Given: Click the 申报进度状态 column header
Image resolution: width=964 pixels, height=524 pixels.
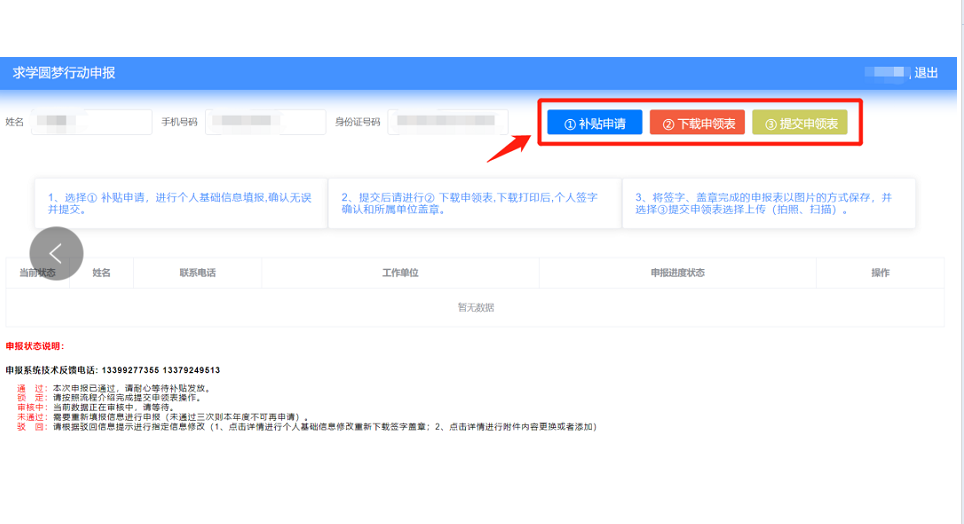Looking at the screenshot, I should [x=677, y=273].
